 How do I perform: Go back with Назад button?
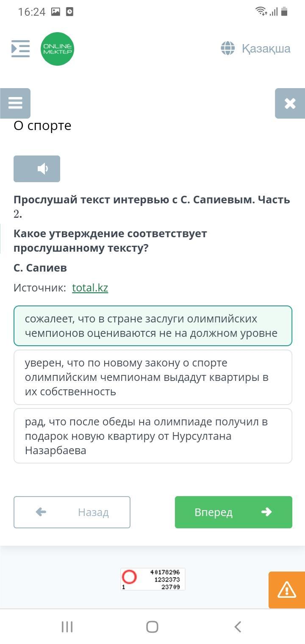pos(72,512)
